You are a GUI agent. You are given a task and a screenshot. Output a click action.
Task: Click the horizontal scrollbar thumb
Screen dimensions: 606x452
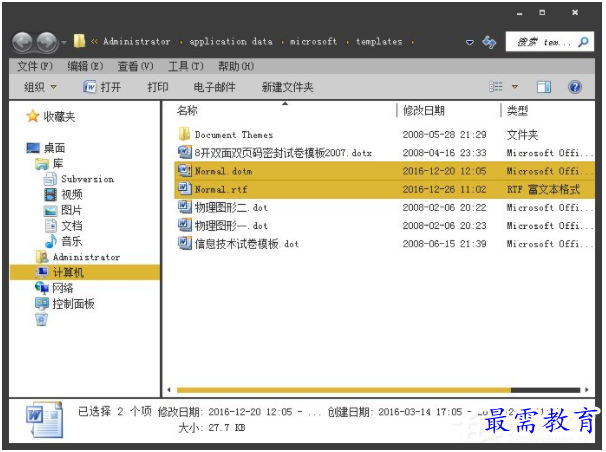pyautogui.click(x=344, y=390)
